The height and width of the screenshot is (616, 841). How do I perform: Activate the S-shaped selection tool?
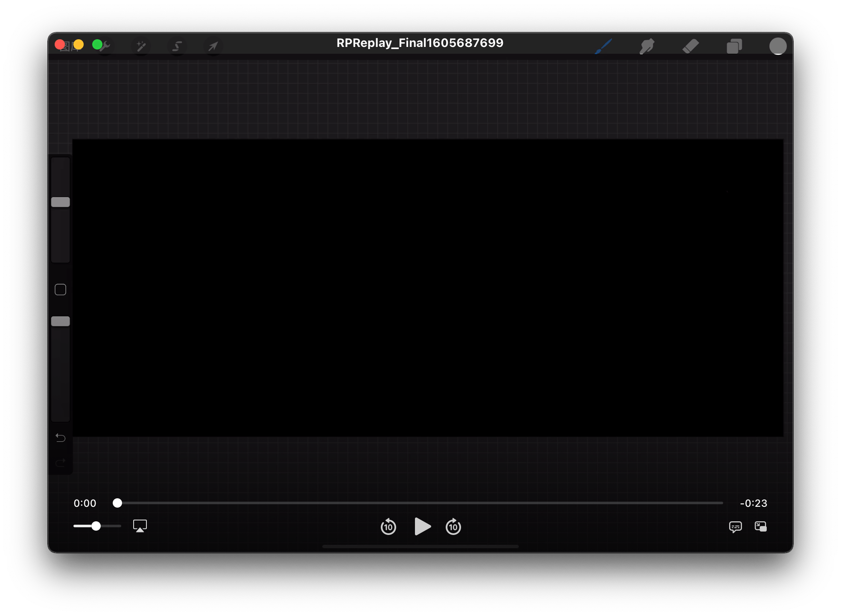[177, 46]
